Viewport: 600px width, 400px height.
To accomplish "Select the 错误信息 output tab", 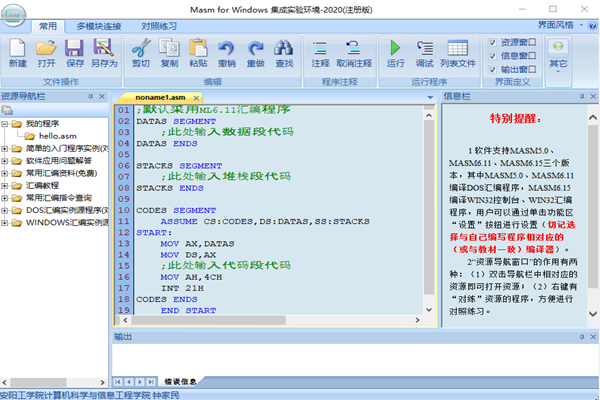I will coord(180,381).
